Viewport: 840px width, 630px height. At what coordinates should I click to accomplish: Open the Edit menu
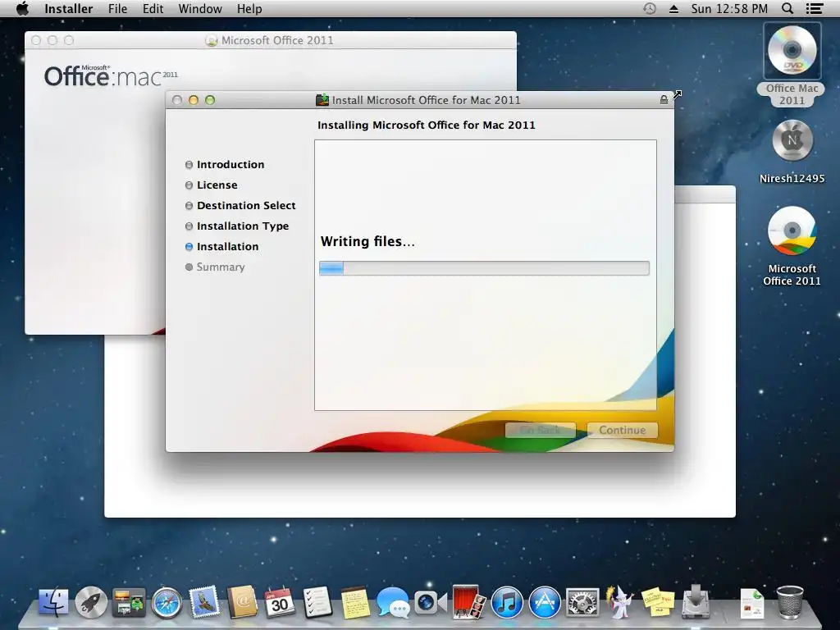click(x=153, y=9)
